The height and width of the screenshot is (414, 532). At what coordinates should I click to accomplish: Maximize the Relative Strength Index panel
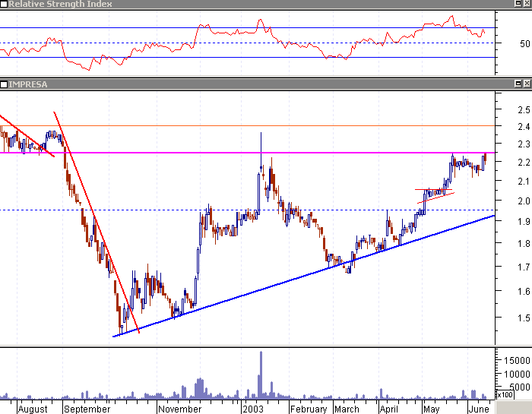pyautogui.click(x=518, y=3)
